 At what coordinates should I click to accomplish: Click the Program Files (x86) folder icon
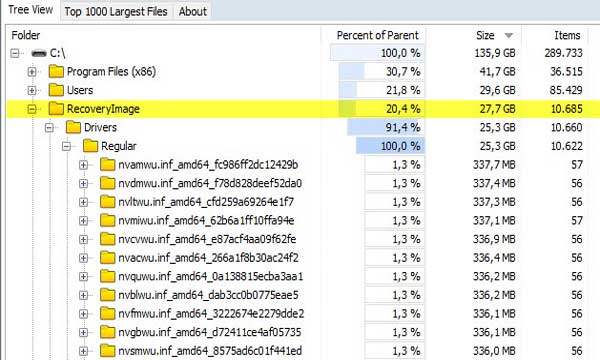click(x=56, y=72)
